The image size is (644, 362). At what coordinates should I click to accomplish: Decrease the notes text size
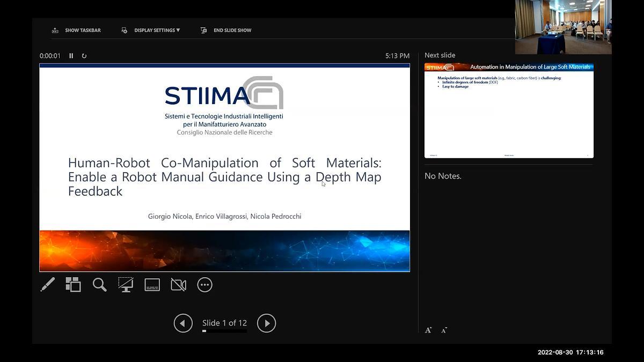coord(444,330)
